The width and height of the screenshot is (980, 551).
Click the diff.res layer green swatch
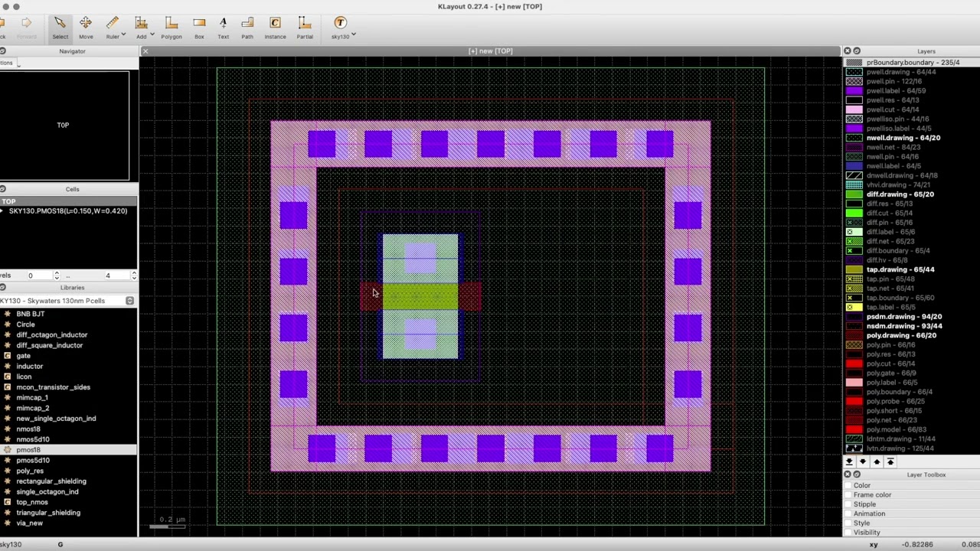tap(854, 204)
